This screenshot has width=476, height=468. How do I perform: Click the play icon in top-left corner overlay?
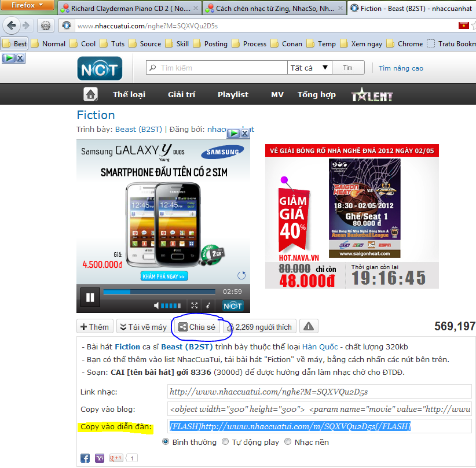pyautogui.click(x=9, y=58)
